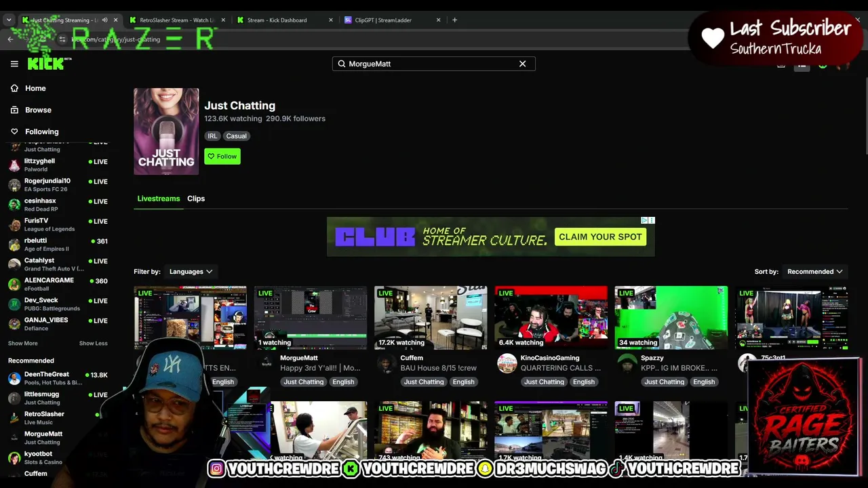868x488 pixels.
Task: Clear the MorgueMatt search with the X
Action: 522,64
